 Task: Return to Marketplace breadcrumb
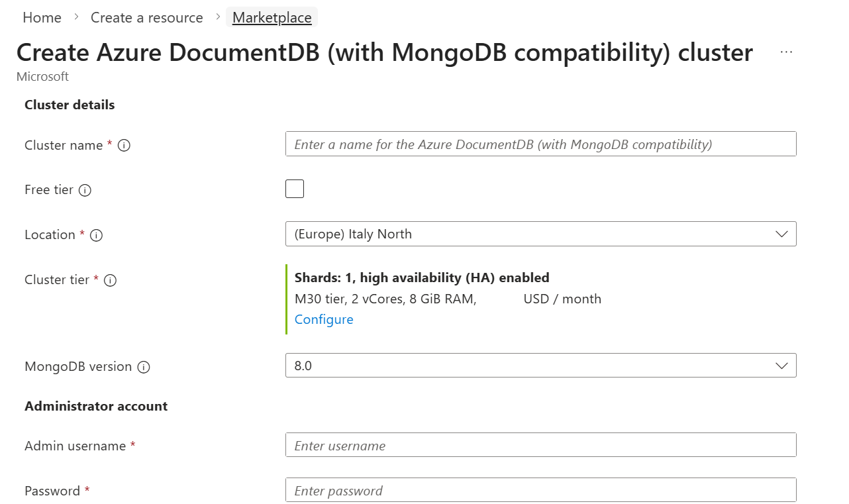pos(272,18)
